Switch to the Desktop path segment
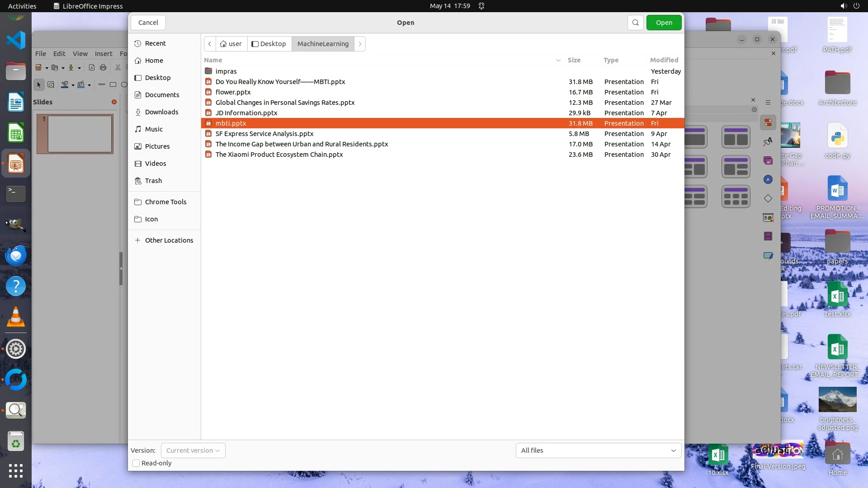The image size is (868, 488). point(269,44)
